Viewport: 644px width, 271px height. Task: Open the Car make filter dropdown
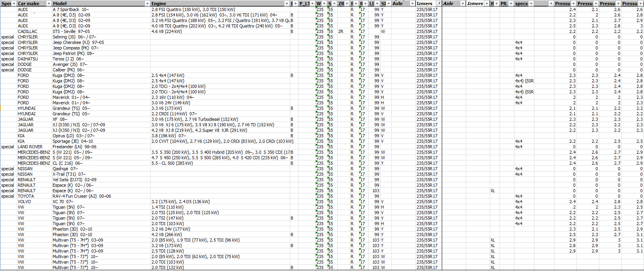[x=49, y=4]
